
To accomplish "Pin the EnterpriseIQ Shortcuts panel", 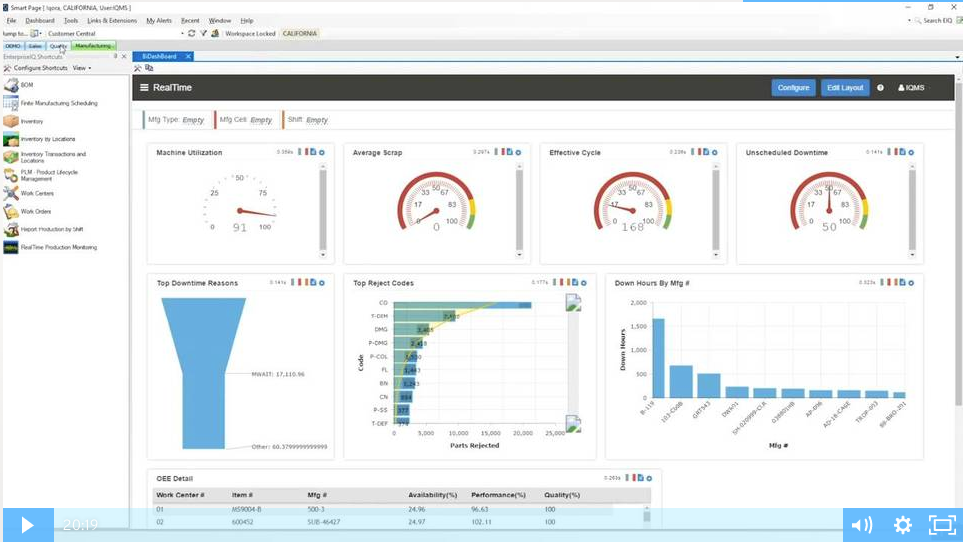I will [x=115, y=56].
